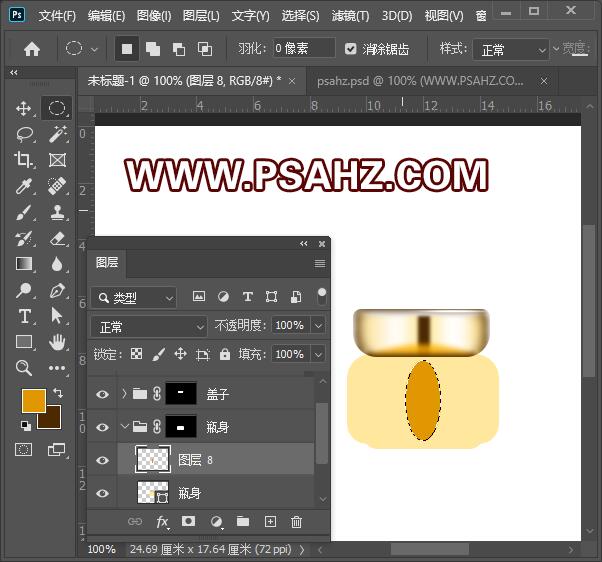Image resolution: width=602 pixels, height=562 pixels.
Task: Open the 文件(F) menu
Action: click(x=57, y=16)
